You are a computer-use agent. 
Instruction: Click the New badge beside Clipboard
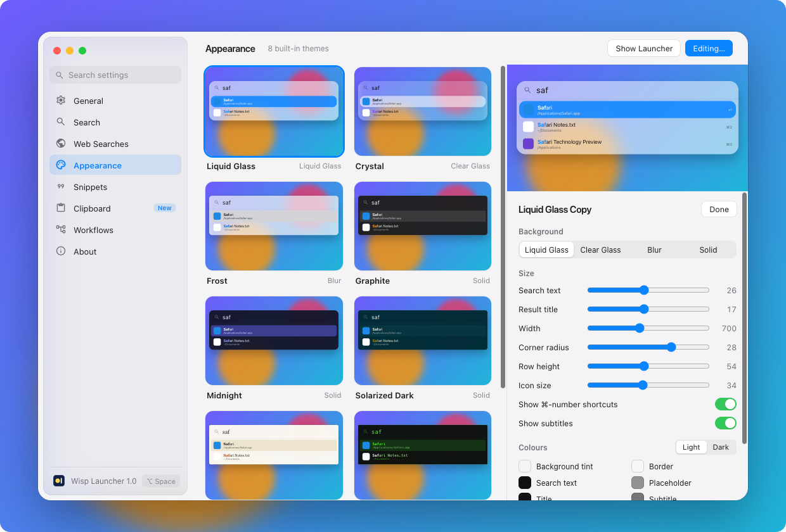click(x=165, y=208)
